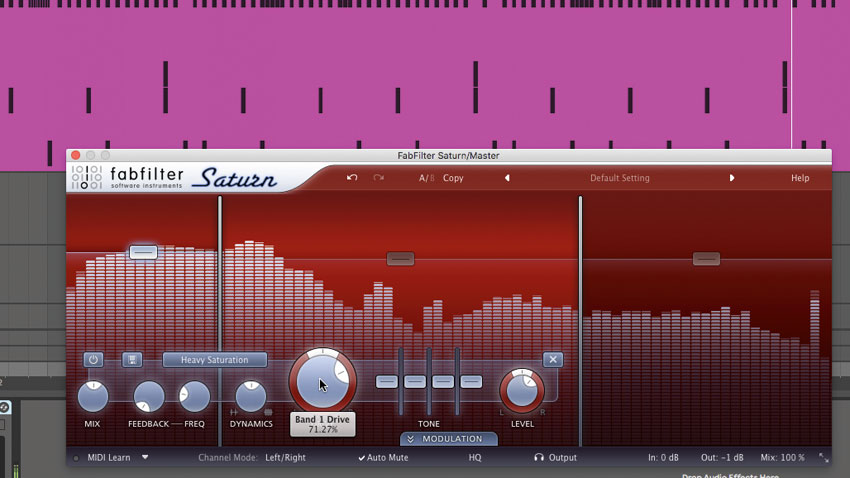Viewport: 850px width, 478px height.
Task: Click the first TONE slider handle (bass)
Action: (387, 382)
